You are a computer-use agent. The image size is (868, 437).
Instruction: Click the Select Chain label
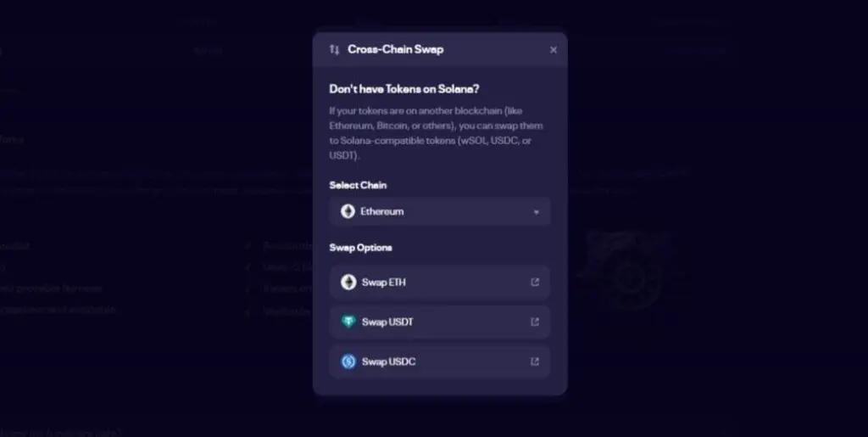click(358, 185)
